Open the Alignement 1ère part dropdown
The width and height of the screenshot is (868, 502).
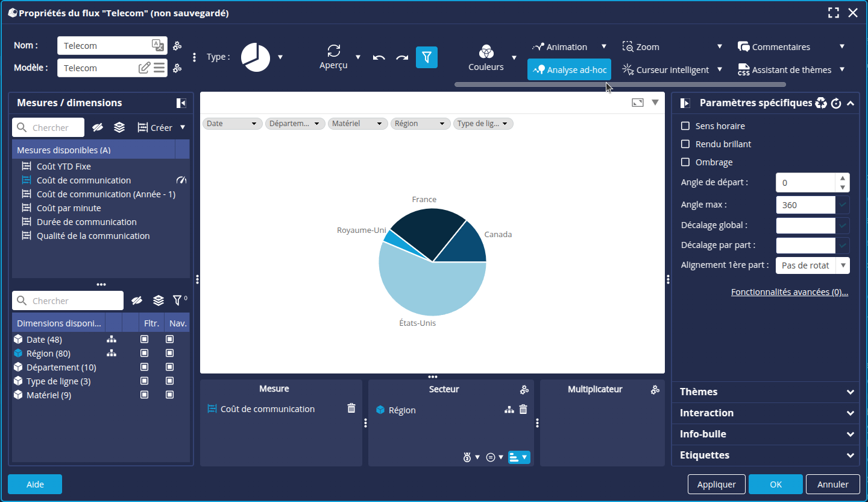tap(813, 265)
